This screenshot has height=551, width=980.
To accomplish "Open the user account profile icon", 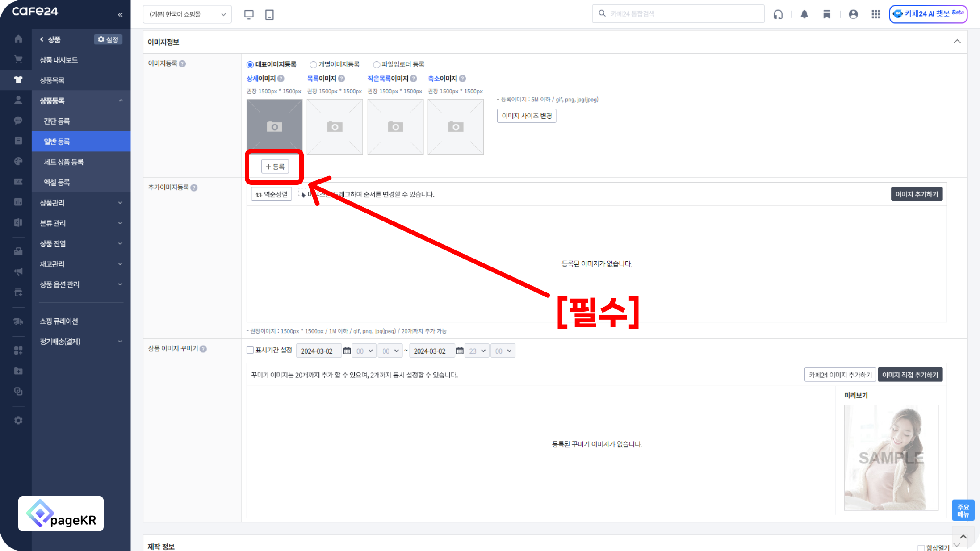I will pyautogui.click(x=853, y=14).
